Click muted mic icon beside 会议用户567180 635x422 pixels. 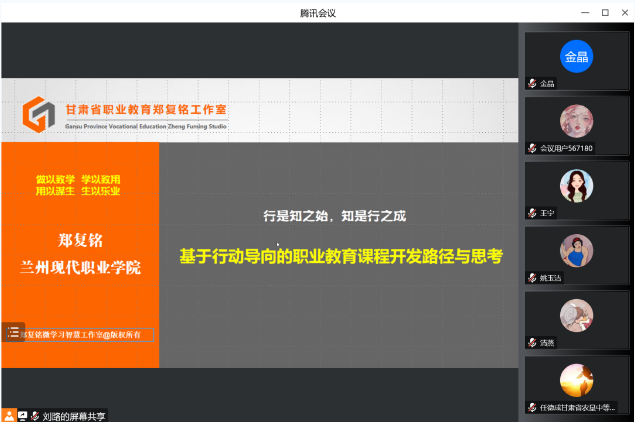pos(533,148)
